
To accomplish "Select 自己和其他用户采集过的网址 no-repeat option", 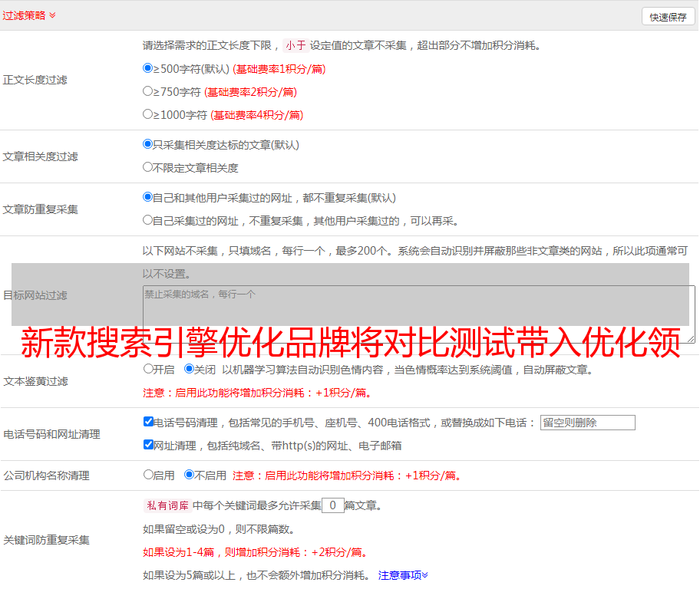I will tap(148, 197).
